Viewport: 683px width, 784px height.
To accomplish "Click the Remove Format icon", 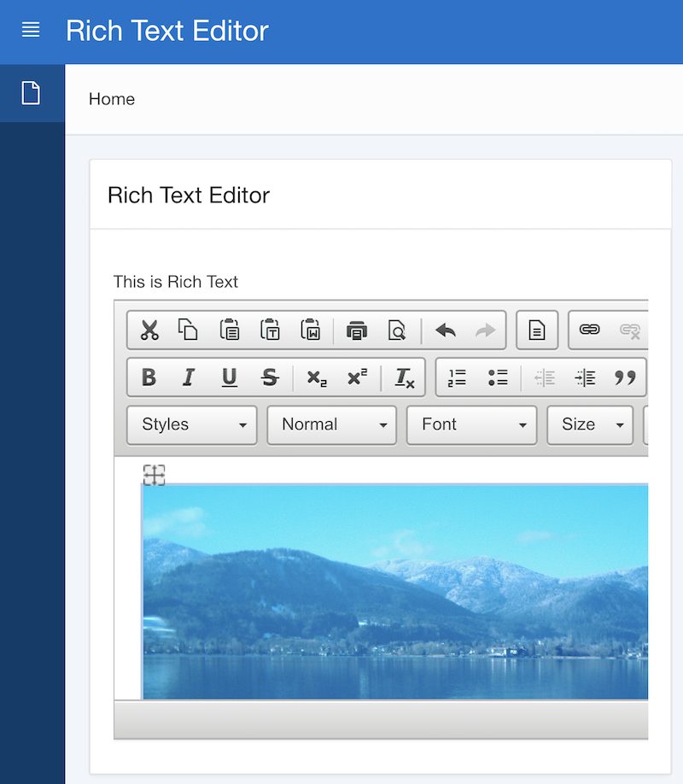I will point(405,377).
